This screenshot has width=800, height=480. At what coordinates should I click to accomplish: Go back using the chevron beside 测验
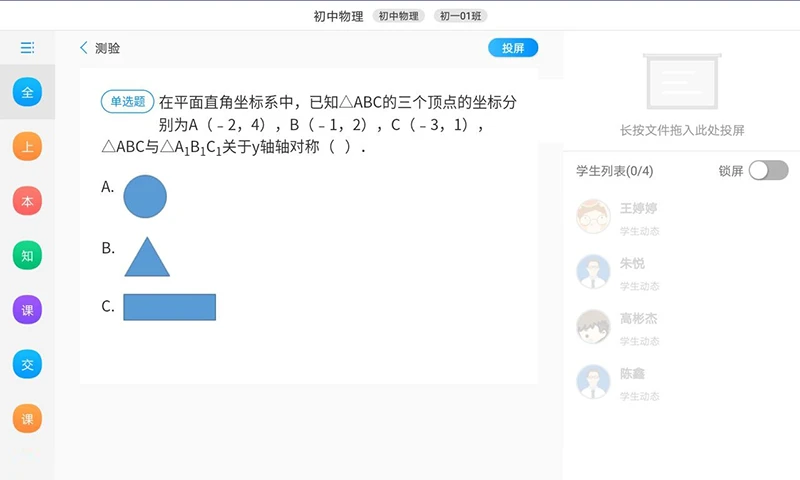tap(84, 48)
